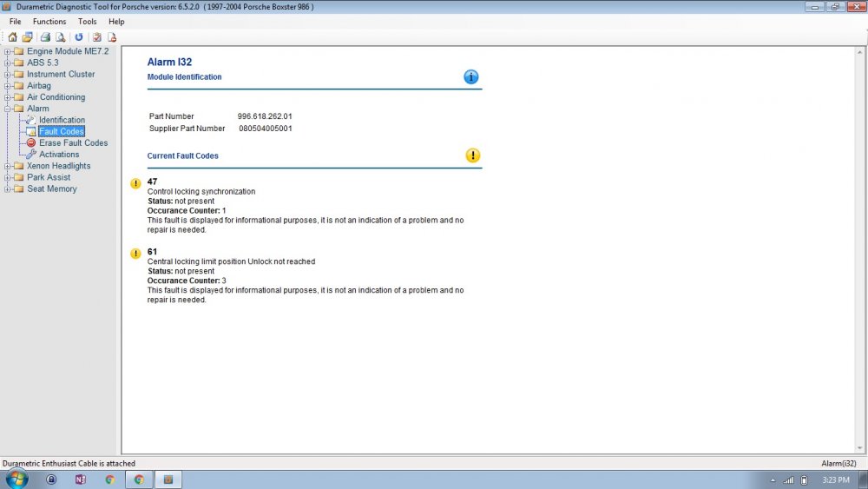Select Activations under Alarm

click(59, 155)
